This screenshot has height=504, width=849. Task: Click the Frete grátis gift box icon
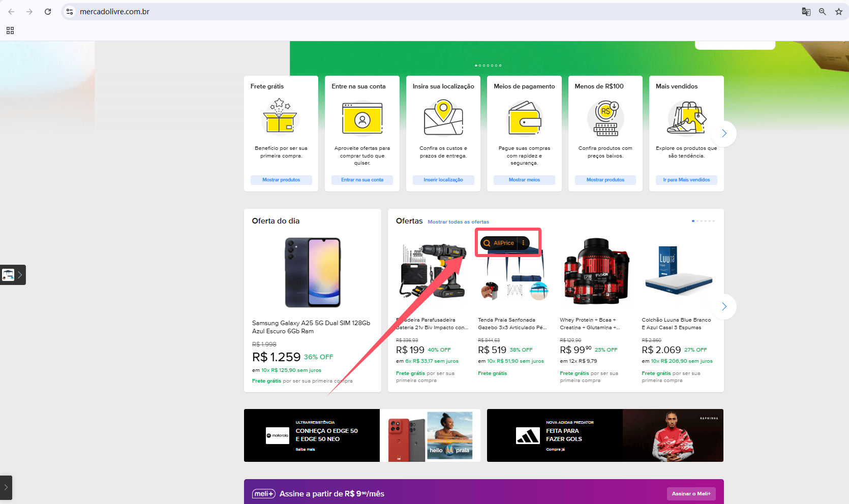280,116
